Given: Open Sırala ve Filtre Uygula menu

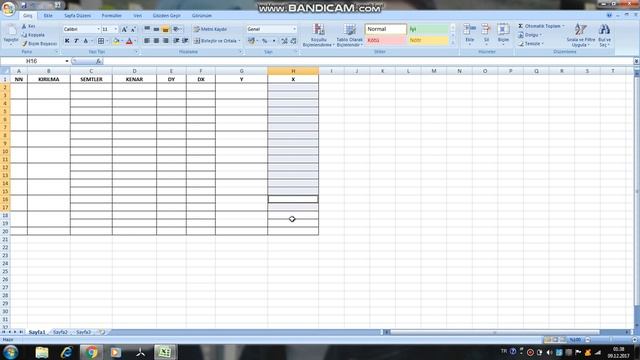Looking at the screenshot, I should 580,35.
